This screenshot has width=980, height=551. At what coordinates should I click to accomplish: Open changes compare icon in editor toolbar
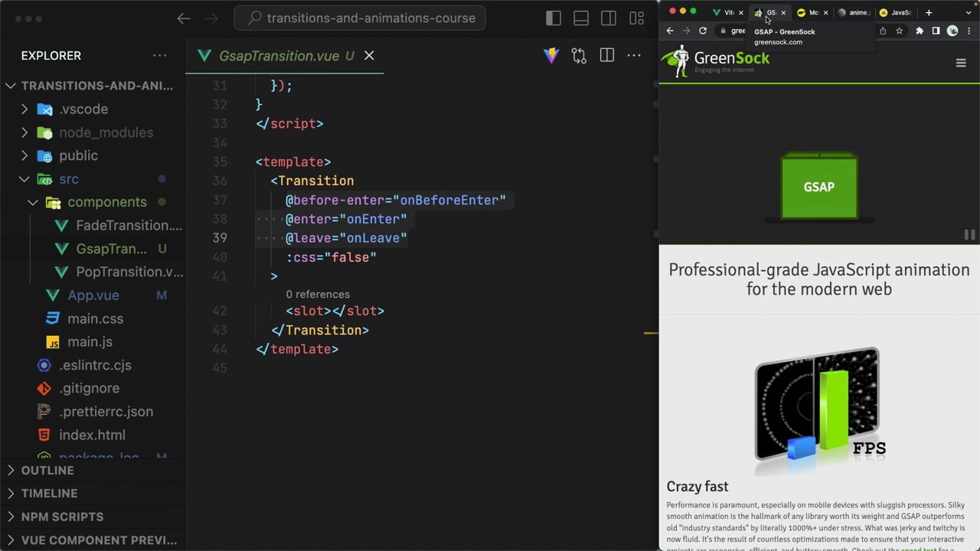(579, 56)
